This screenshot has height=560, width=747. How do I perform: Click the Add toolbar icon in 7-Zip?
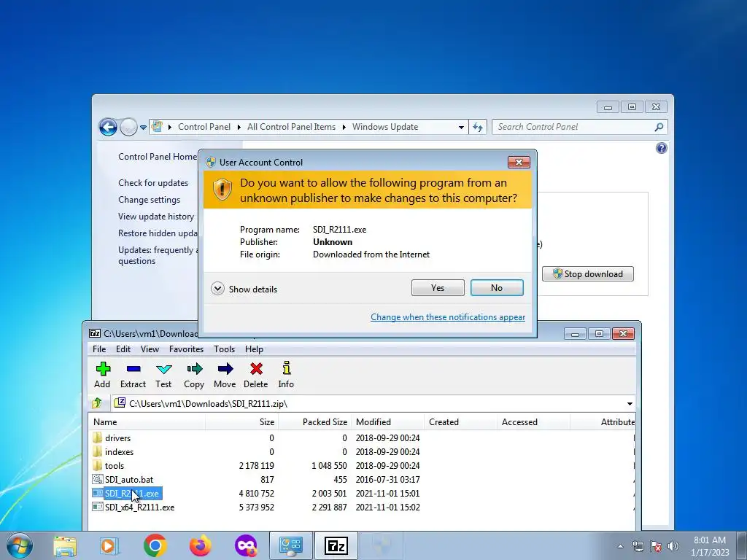click(x=102, y=376)
